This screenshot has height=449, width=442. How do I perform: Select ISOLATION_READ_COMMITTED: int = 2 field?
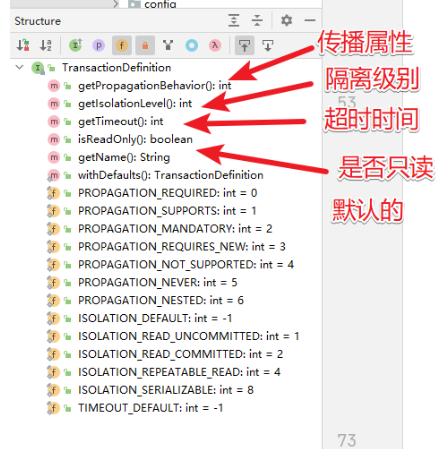(181, 354)
